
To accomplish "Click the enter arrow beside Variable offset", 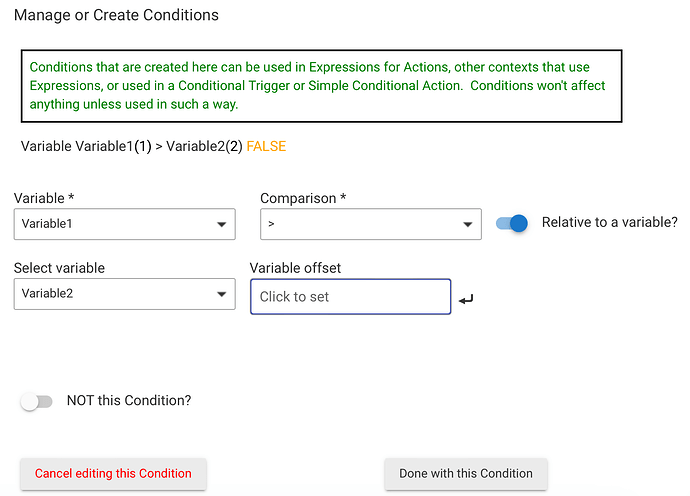I will pyautogui.click(x=466, y=299).
